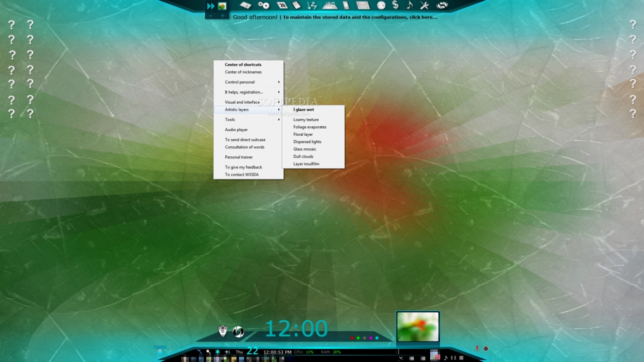Viewport: 644px width, 362px height.
Task: Open the music note icon in top toolbar
Action: pos(410,6)
